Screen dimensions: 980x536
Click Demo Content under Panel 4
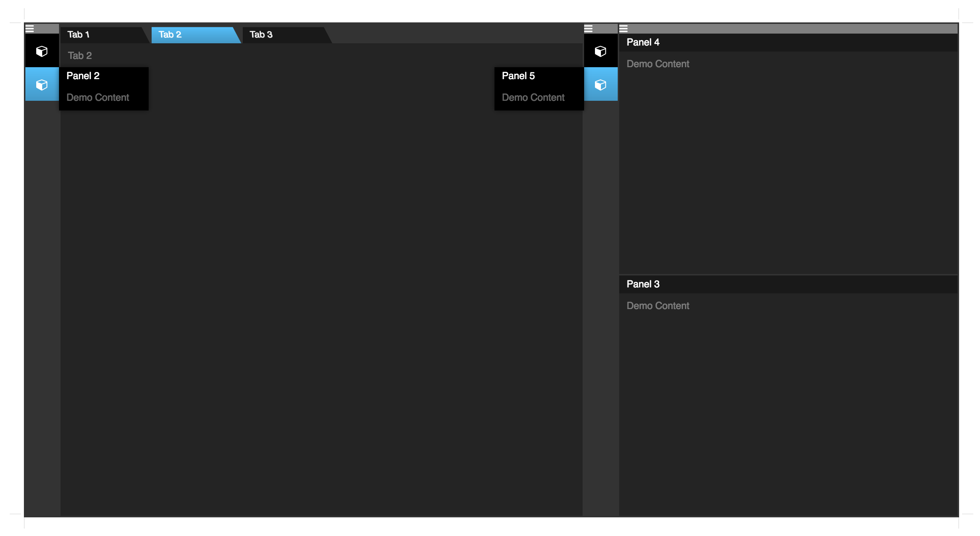(x=657, y=64)
